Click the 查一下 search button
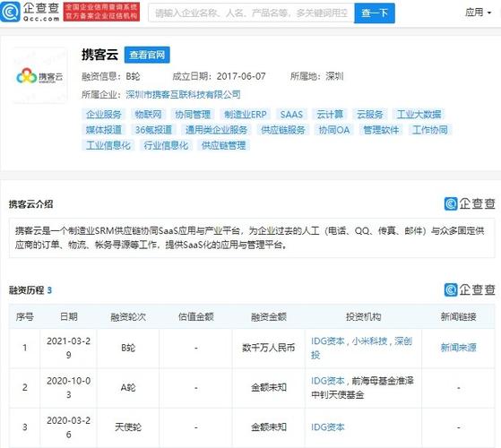Viewport: 501px width, 448px height. [375, 13]
